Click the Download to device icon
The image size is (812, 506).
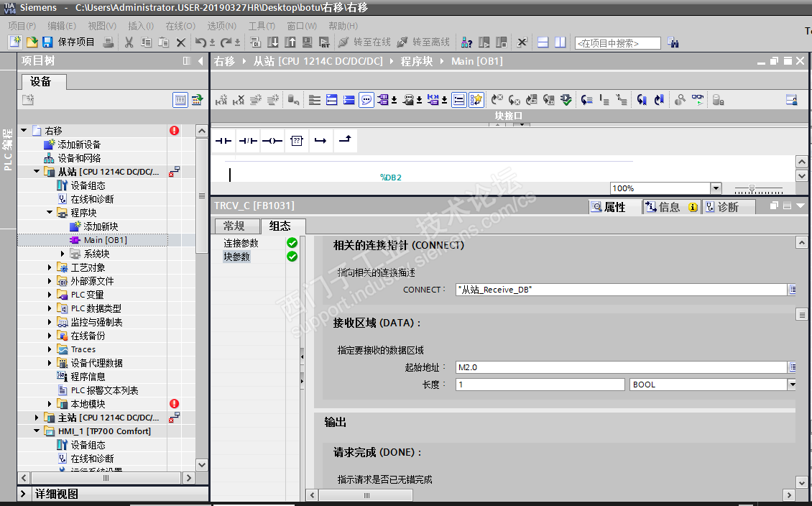(273, 42)
